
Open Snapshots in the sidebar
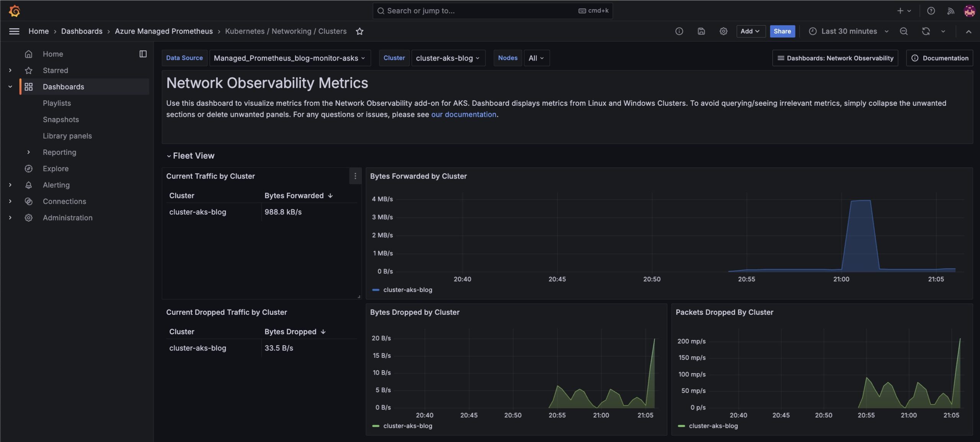coord(61,120)
